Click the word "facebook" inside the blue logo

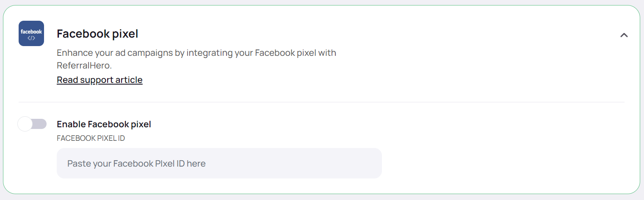(x=31, y=31)
